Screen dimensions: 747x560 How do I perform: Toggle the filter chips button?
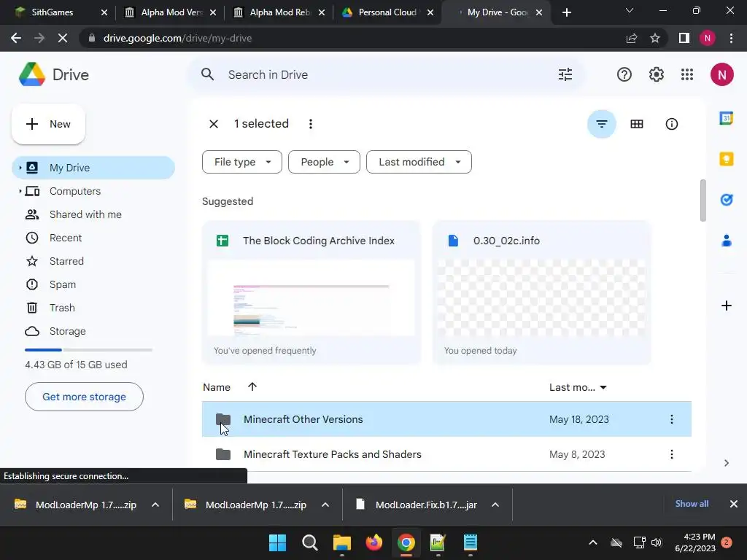[602, 124]
